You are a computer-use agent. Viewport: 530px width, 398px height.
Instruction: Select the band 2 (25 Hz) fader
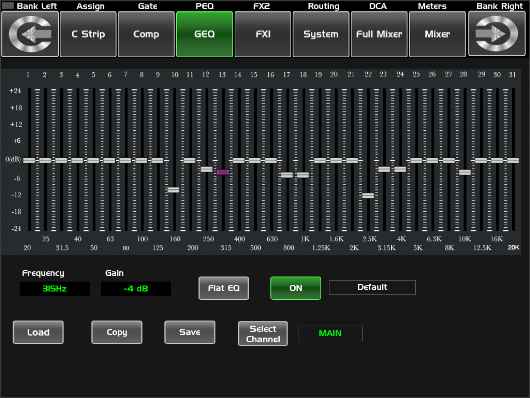45,160
